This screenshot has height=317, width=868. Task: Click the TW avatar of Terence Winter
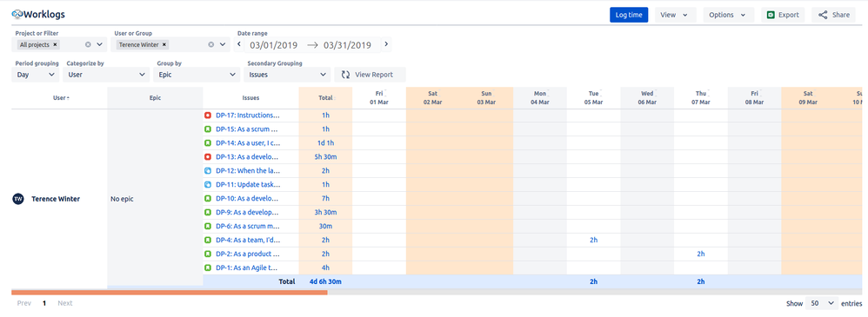[18, 199]
